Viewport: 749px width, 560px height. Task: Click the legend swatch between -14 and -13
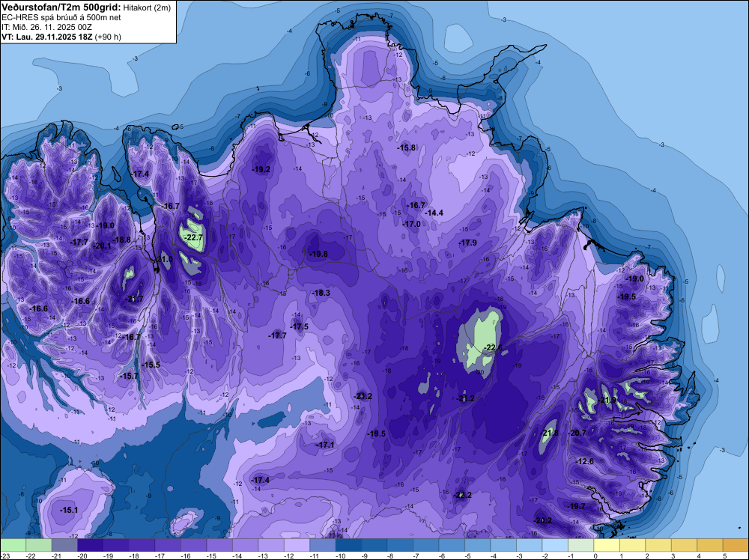[x=245, y=545]
